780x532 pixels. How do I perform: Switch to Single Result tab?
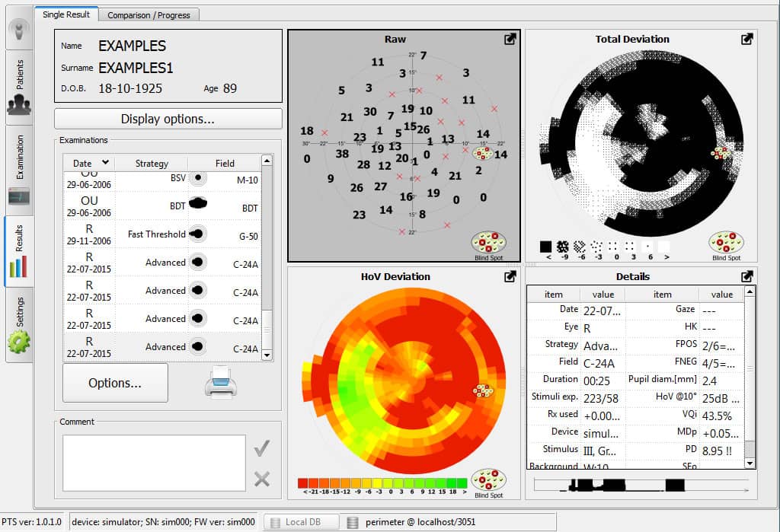(66, 14)
